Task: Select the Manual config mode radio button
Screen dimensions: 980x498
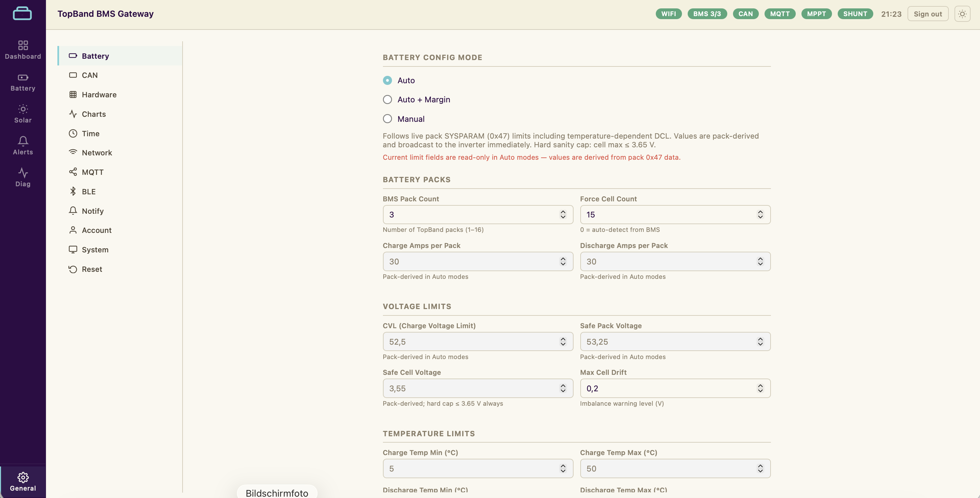Action: point(387,119)
